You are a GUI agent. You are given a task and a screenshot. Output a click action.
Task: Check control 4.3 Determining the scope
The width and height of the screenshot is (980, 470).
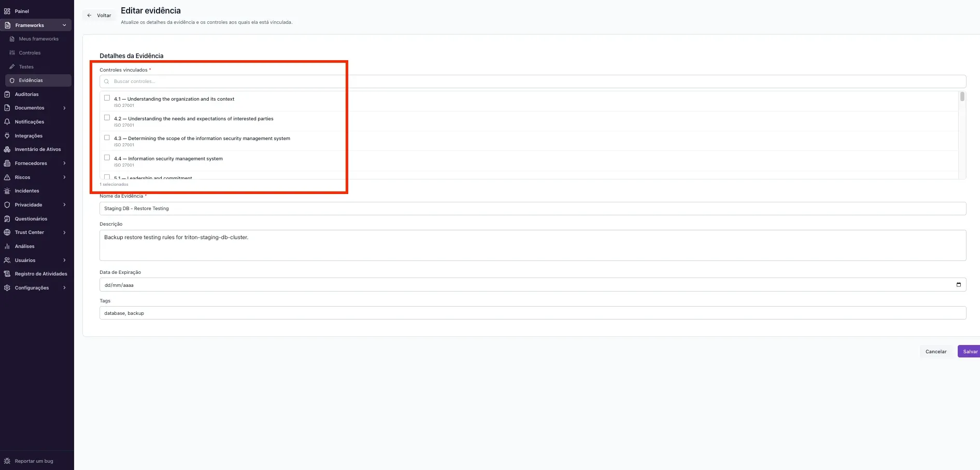107,137
